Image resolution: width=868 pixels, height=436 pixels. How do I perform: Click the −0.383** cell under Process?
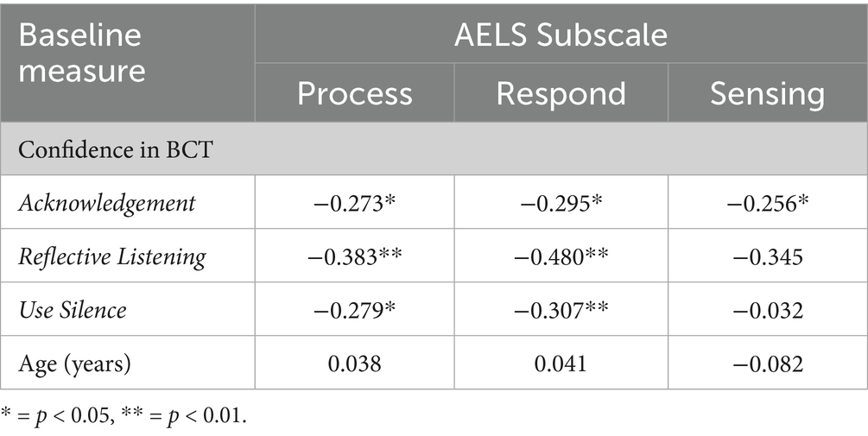(x=355, y=256)
